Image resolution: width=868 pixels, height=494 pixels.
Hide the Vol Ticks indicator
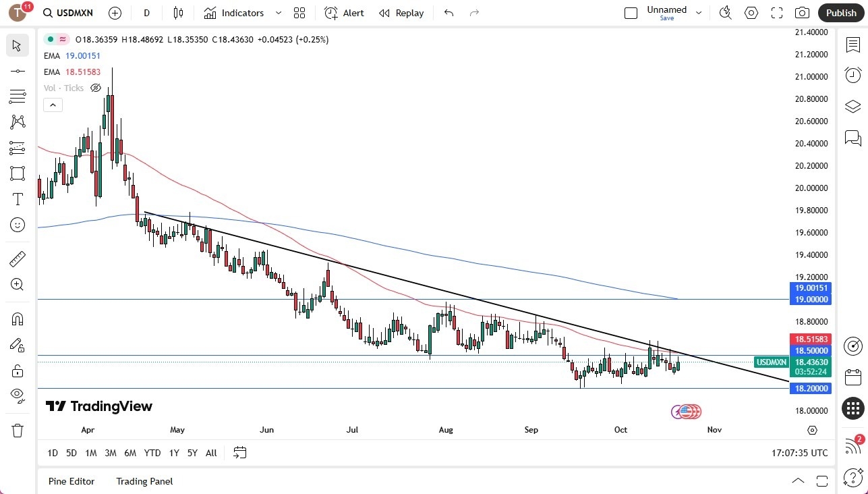[x=96, y=88]
